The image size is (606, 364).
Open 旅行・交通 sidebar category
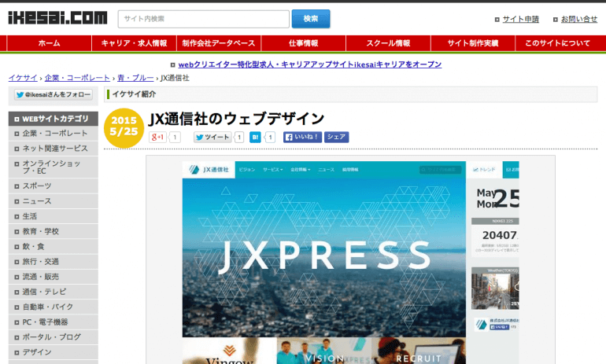(x=54, y=262)
